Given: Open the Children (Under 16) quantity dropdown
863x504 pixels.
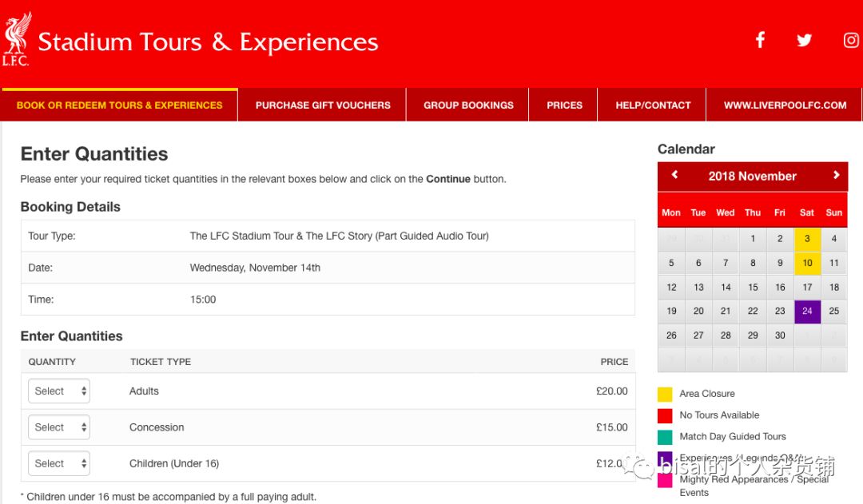Looking at the screenshot, I should (x=59, y=463).
